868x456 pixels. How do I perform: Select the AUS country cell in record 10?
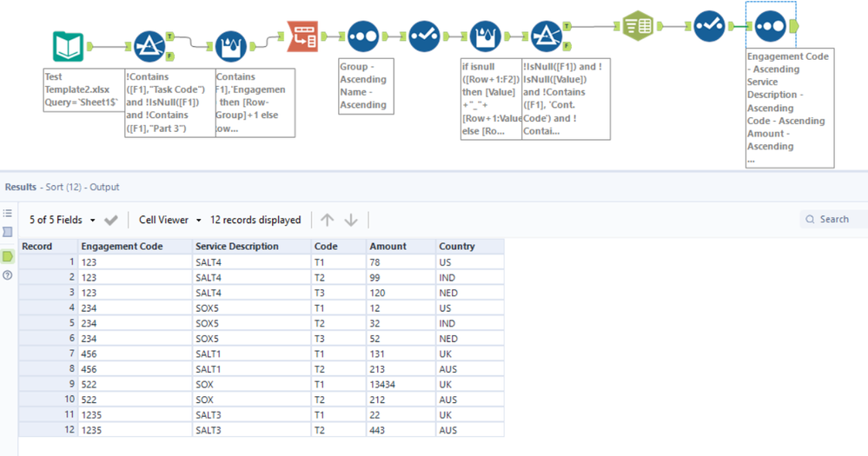469,400
